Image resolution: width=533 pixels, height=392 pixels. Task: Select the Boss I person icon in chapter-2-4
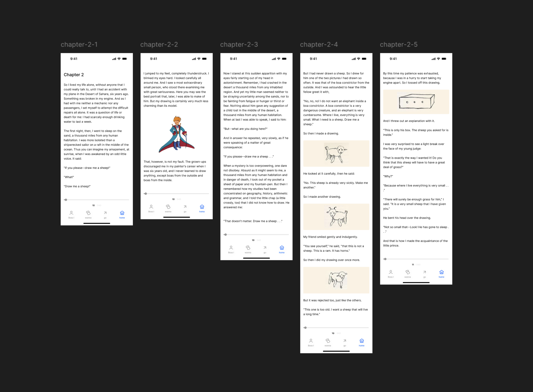click(311, 341)
